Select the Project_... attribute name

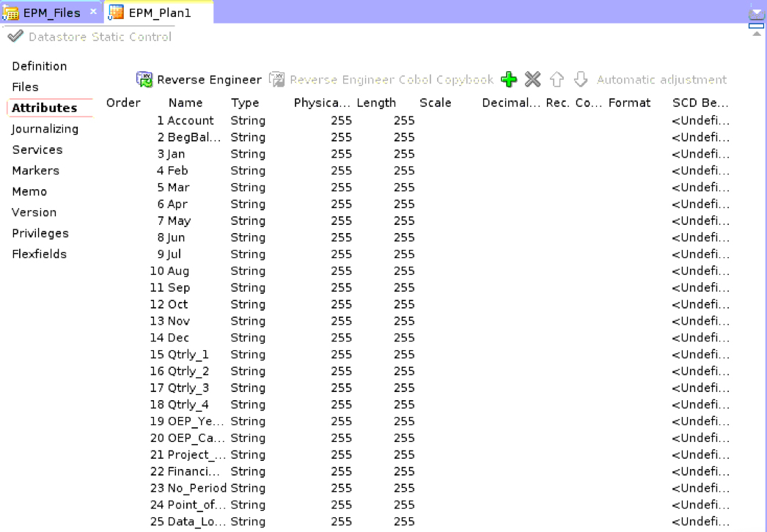(x=197, y=455)
